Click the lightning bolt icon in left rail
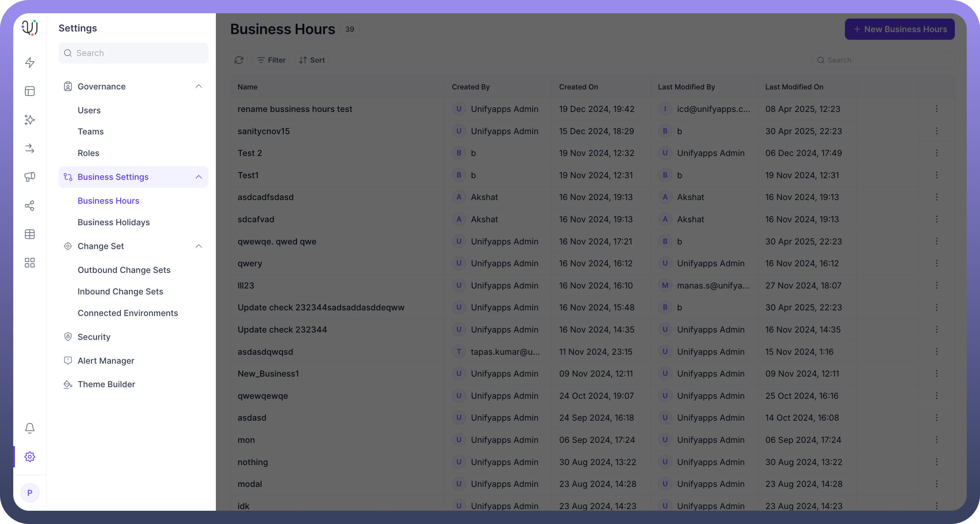Screen dimensions: 980x524 click(30, 62)
